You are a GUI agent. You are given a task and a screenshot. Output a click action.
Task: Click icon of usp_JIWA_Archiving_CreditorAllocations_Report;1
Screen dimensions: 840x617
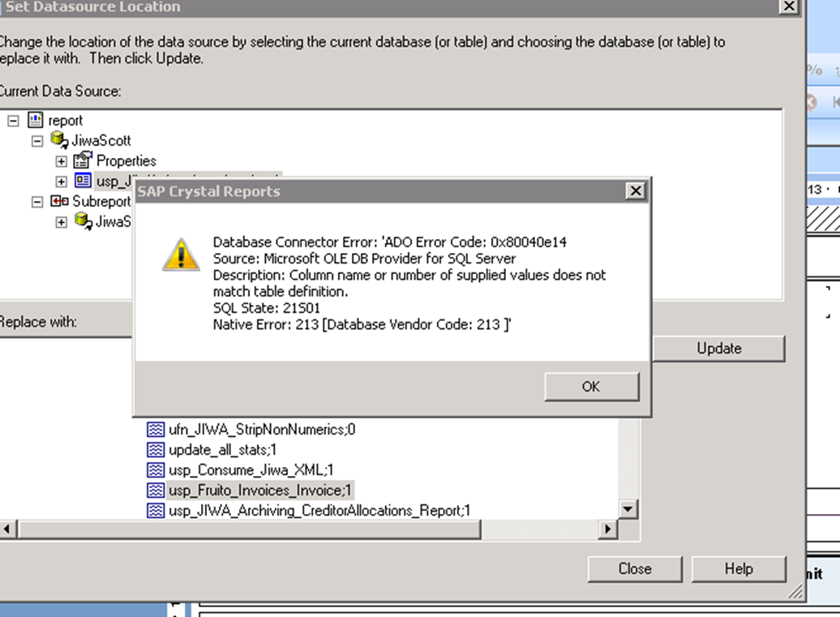click(x=155, y=511)
